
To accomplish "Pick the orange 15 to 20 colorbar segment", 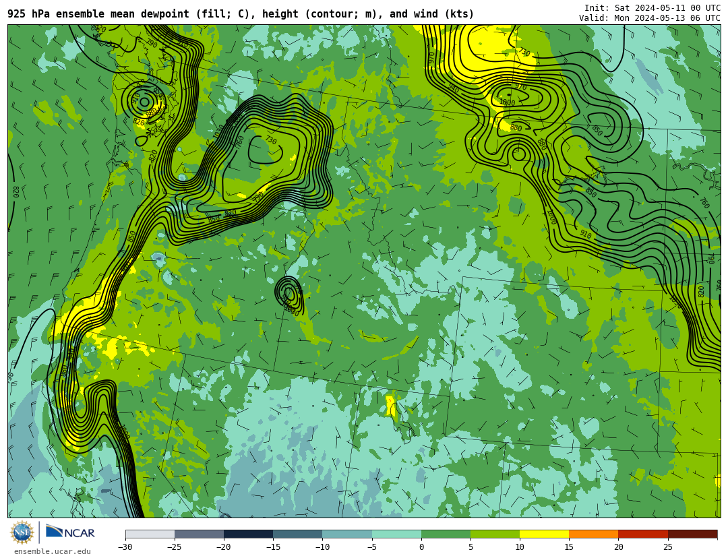I will [594, 534].
